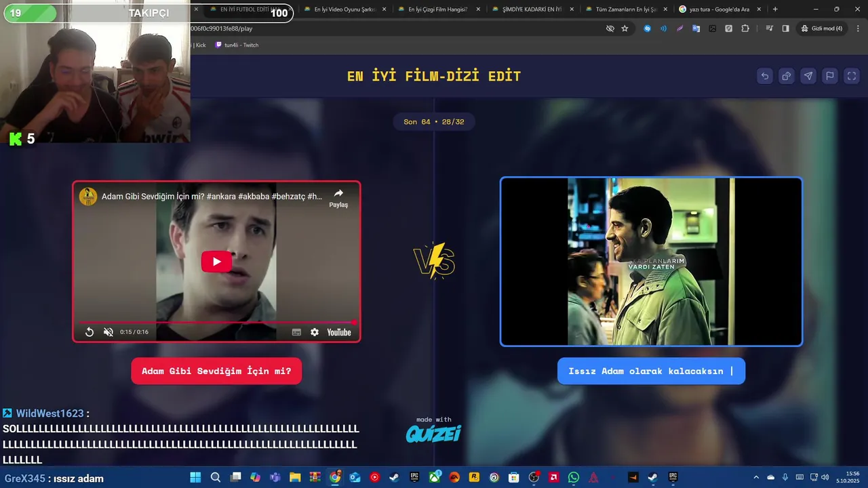Click the blue sound wave extension icon

coord(663,28)
